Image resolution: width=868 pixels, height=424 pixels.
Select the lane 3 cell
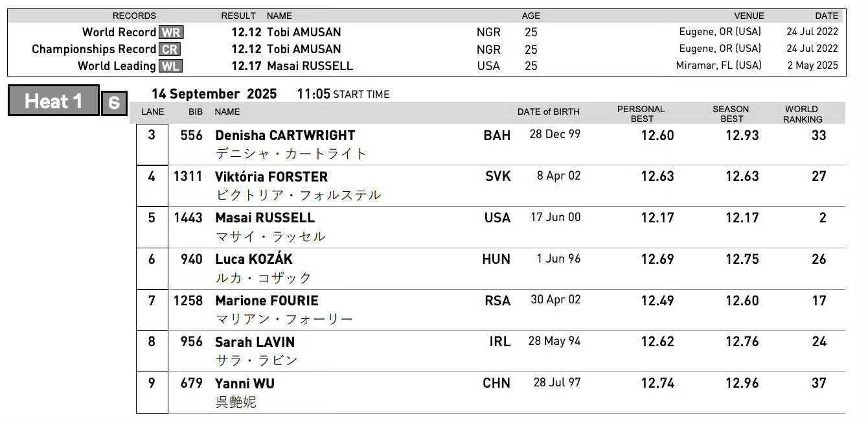152,144
